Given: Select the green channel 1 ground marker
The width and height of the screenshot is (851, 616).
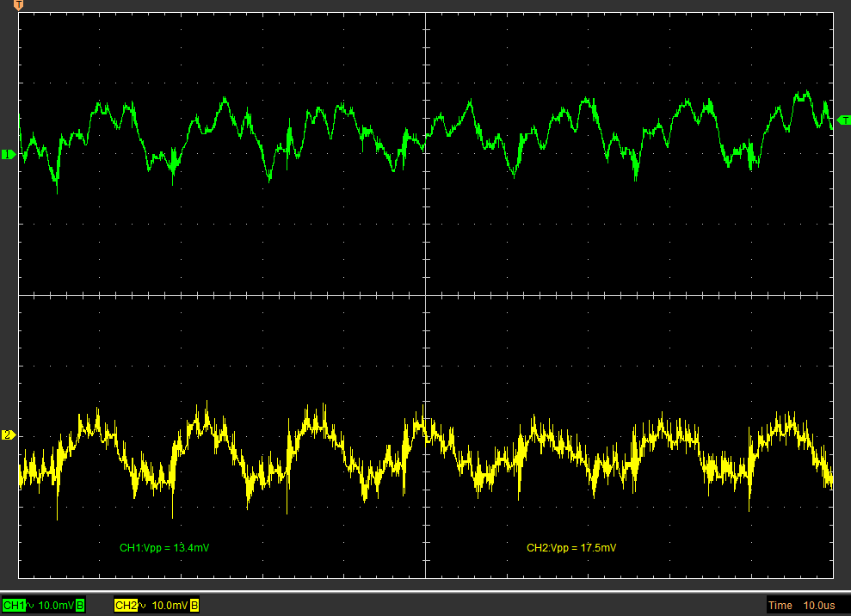Looking at the screenshot, I should coord(8,155).
